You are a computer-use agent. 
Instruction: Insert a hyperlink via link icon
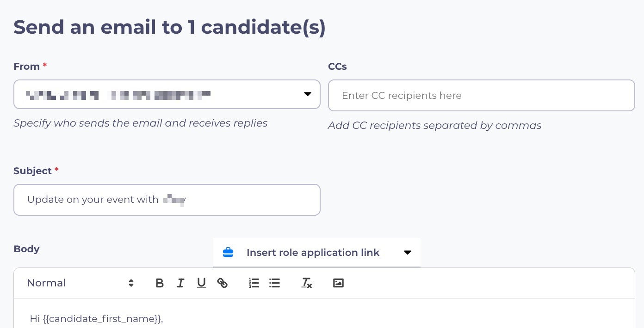click(223, 283)
